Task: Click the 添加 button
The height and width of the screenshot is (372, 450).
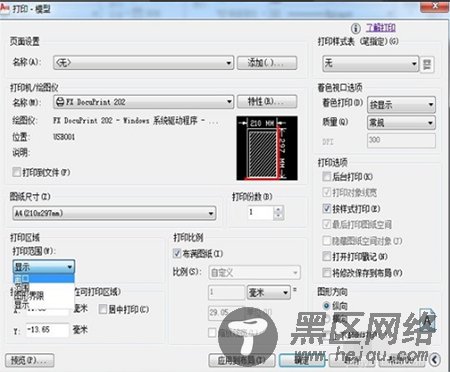Action: click(267, 63)
